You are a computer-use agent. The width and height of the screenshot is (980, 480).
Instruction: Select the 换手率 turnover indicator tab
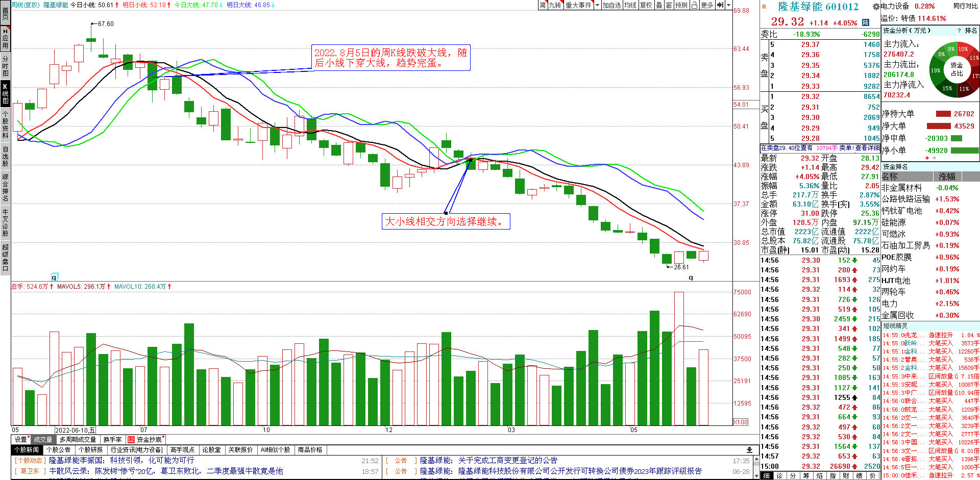pyautogui.click(x=112, y=439)
